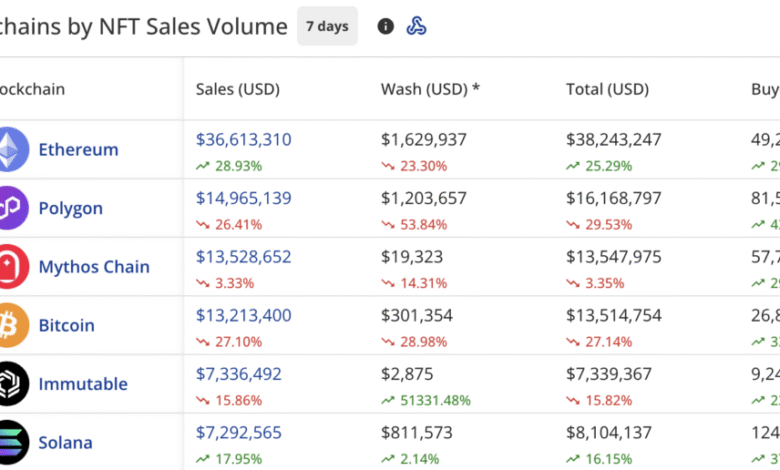Select Mythos Chain total $13,547,975

point(614,257)
